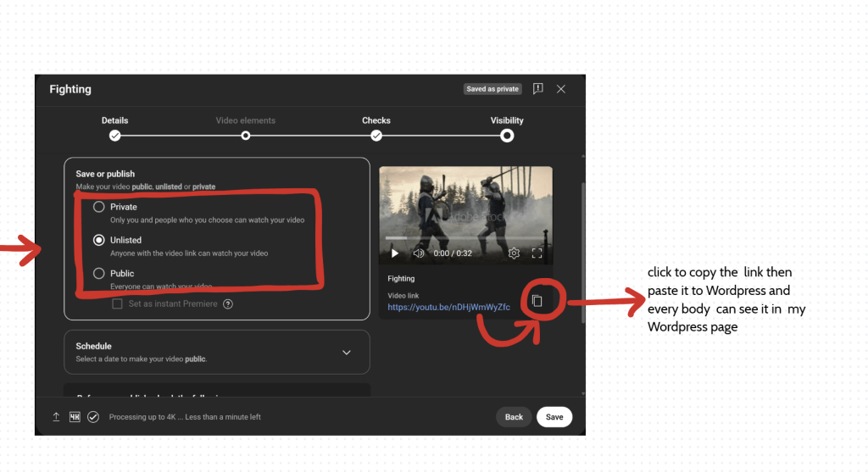868x473 pixels.
Task: Select the Unlisted radio button
Action: click(x=99, y=240)
